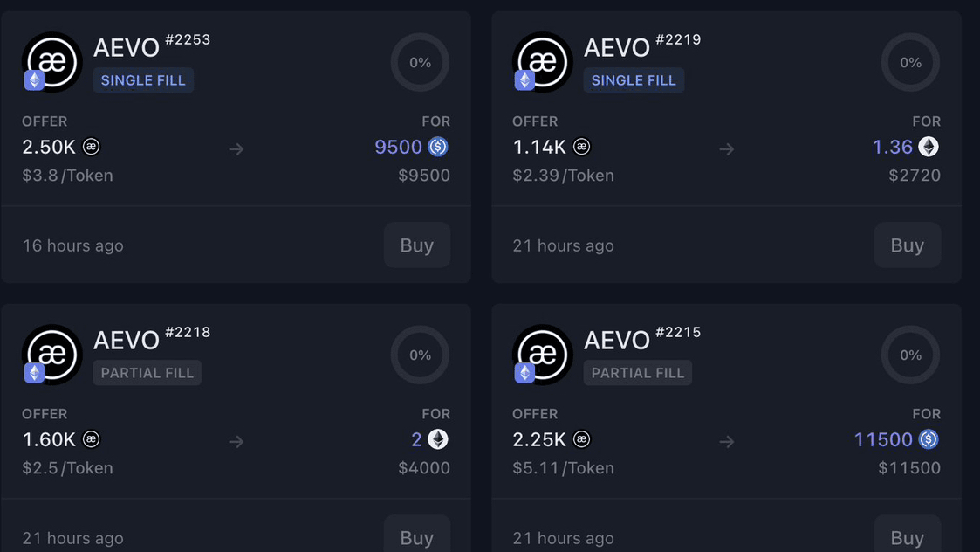Click the AEVO token icon beside 2.50K
This screenshot has height=552, width=980.
pos(91,147)
